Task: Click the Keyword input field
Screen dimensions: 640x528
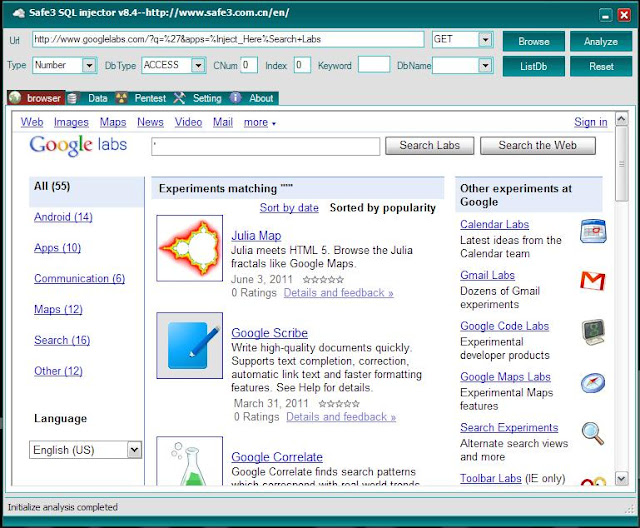Action: (374, 65)
